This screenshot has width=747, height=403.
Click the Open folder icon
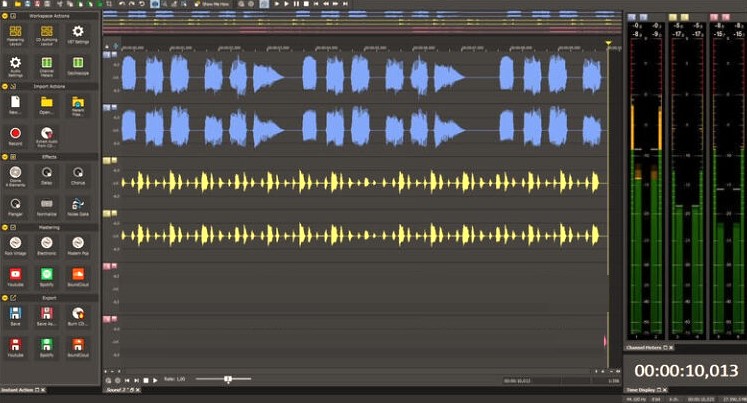(x=47, y=105)
